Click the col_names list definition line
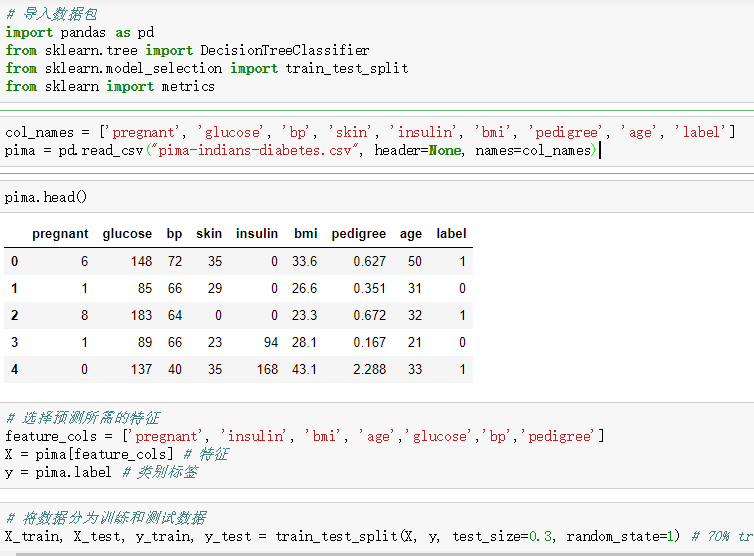 370,132
